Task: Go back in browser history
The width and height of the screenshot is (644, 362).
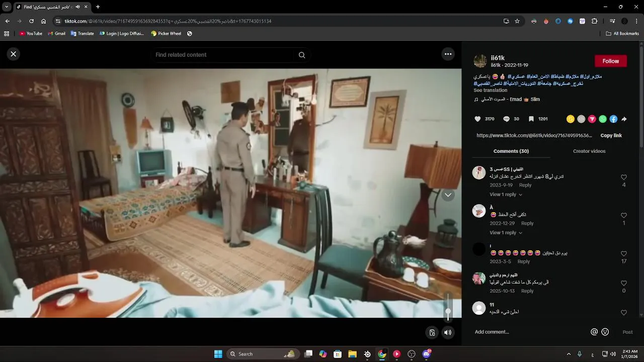Action: click(x=7, y=21)
